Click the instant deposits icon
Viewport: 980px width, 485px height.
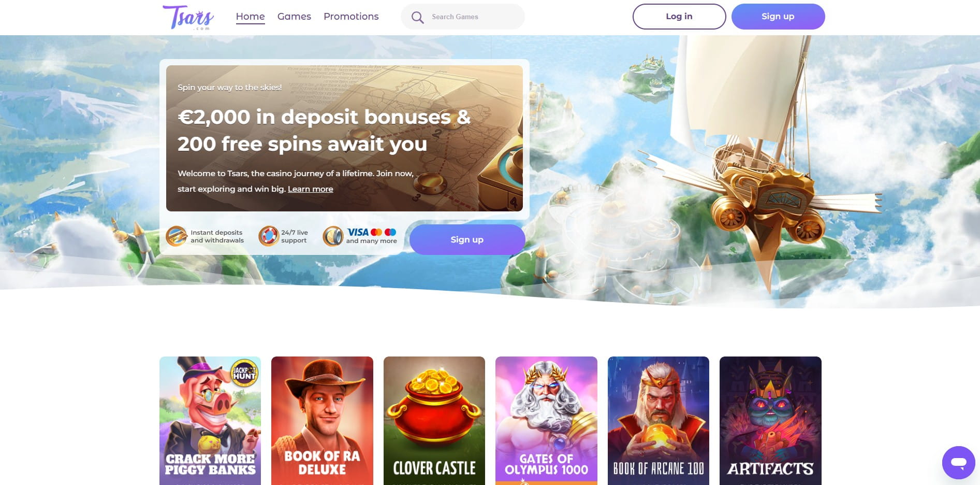177,236
